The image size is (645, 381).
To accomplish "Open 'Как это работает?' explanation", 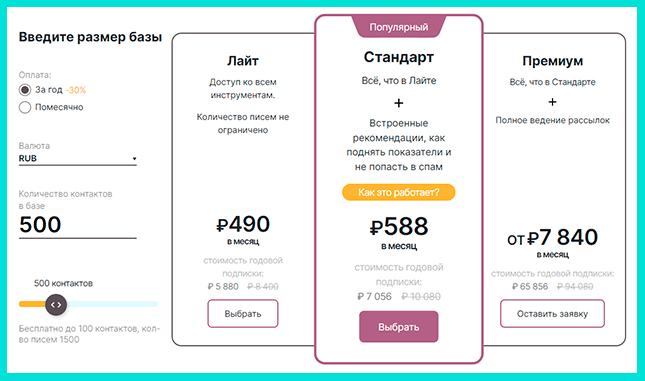I will coord(399,192).
